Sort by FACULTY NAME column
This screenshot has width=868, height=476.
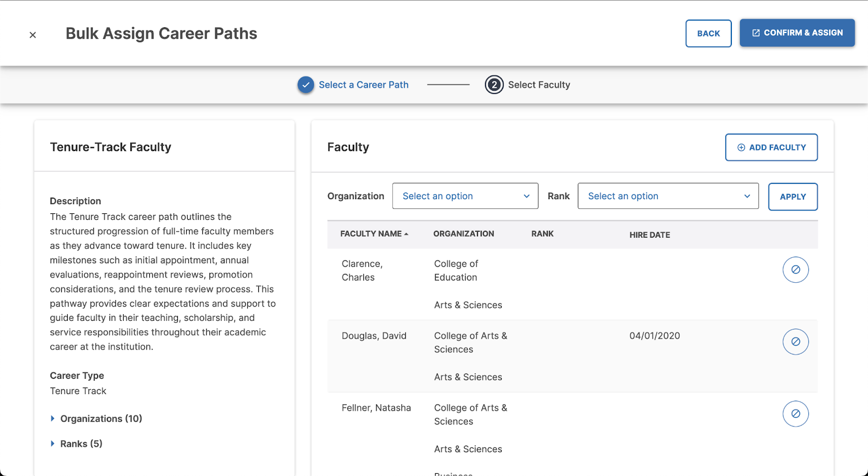coord(374,234)
